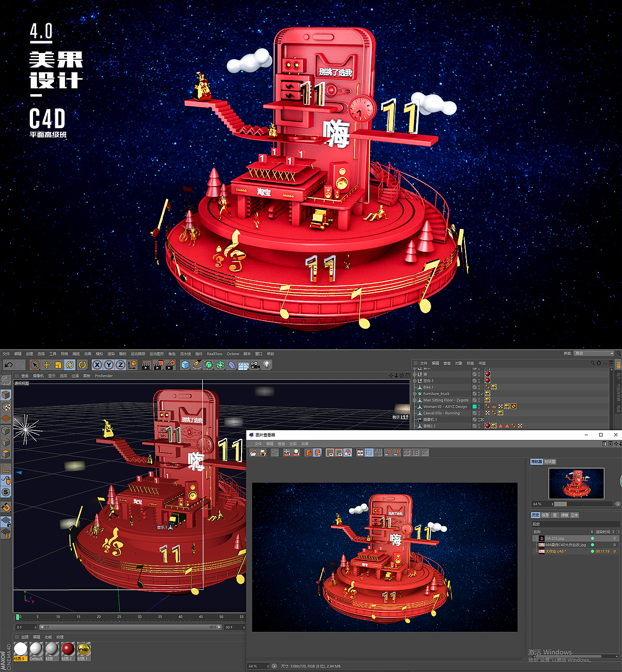Click the Undo arrow in main toolbar
Viewport: 622px width, 672px height.
[x=8, y=365]
